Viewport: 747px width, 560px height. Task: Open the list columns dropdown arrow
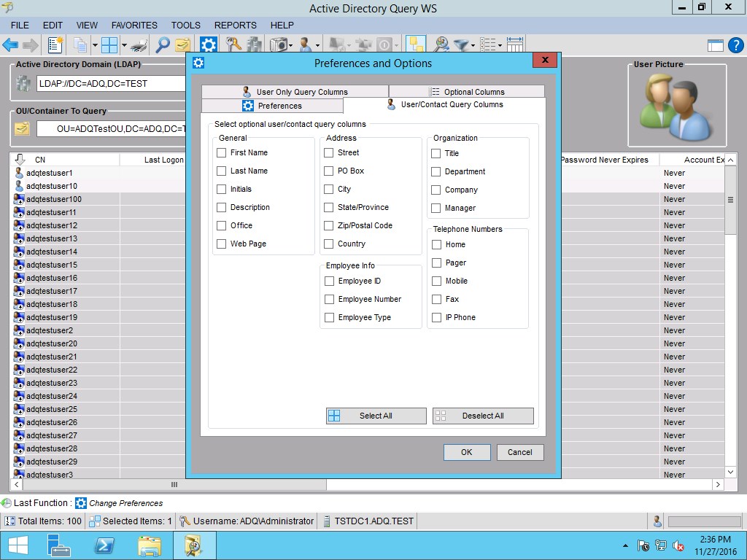[x=500, y=46]
